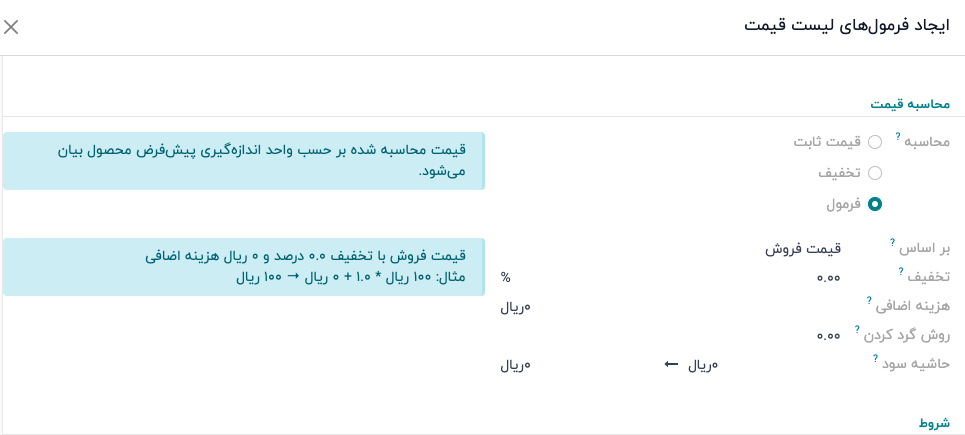Close the ایجاد فرمول‌های لیست قیمت dialog

point(11,27)
